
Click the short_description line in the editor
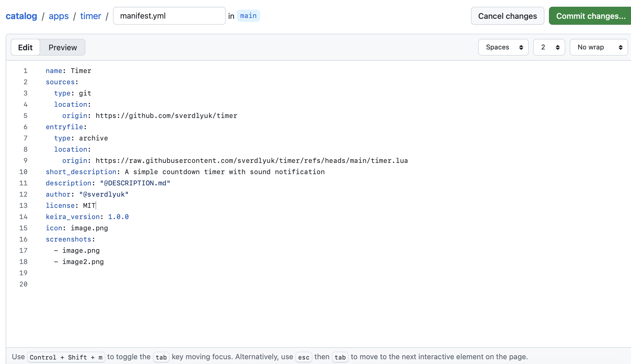tap(185, 172)
